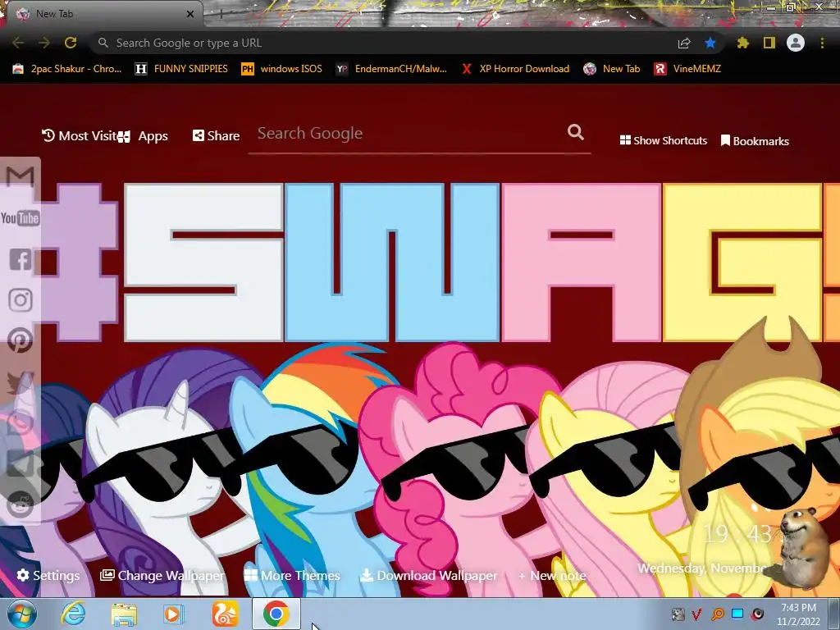Open the Extensions puzzle piece icon
Image resolution: width=840 pixels, height=630 pixels.
(x=742, y=43)
